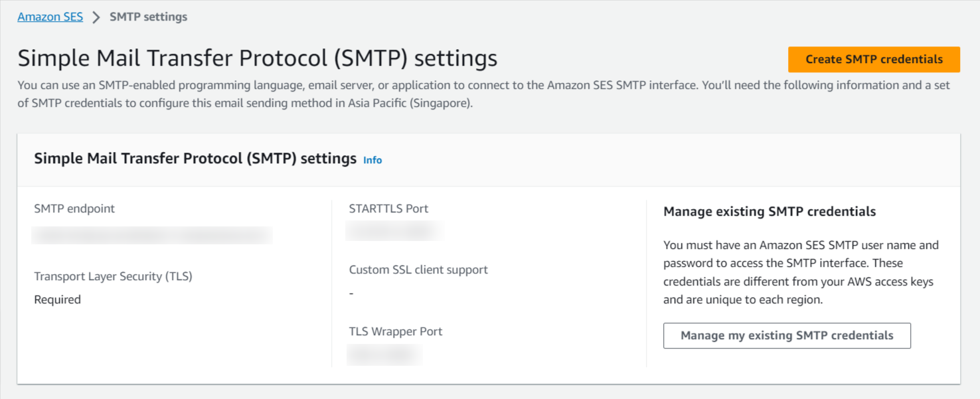Click the Custom SSL client support label
980x399 pixels.
(418, 270)
